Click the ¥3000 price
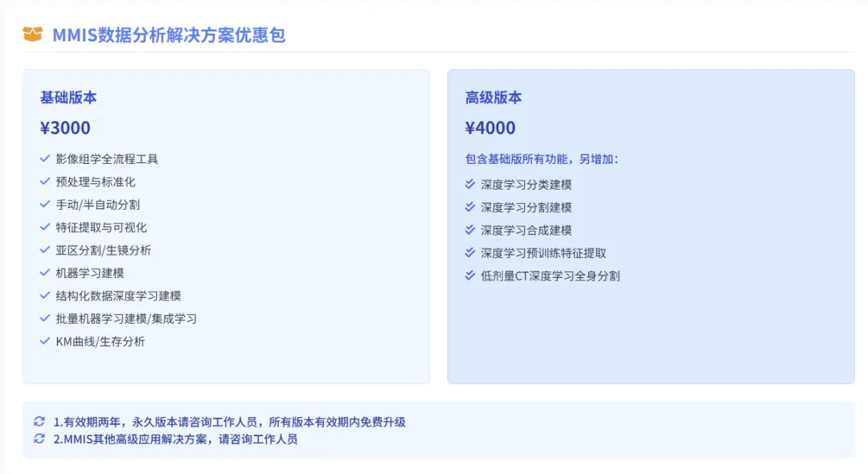Image resolution: width=868 pixels, height=474 pixels. point(65,129)
